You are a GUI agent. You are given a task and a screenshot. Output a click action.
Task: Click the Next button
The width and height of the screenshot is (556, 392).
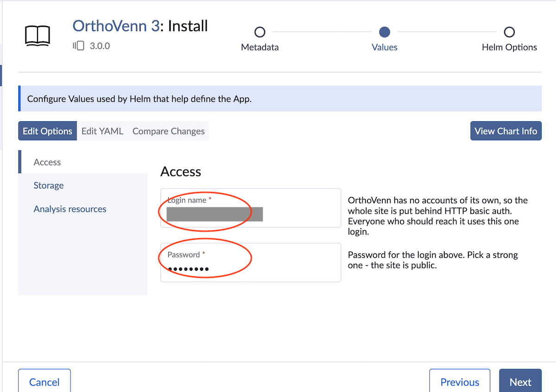pyautogui.click(x=520, y=382)
